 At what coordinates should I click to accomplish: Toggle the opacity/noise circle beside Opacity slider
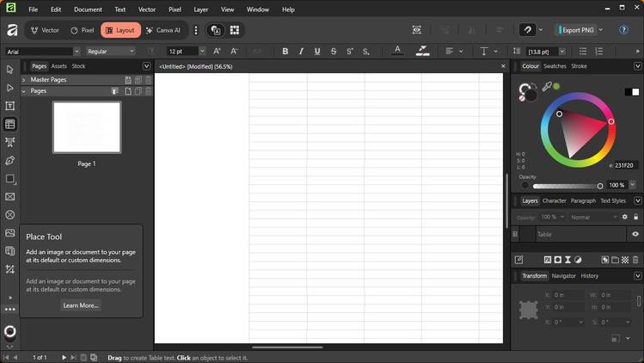pos(524,186)
